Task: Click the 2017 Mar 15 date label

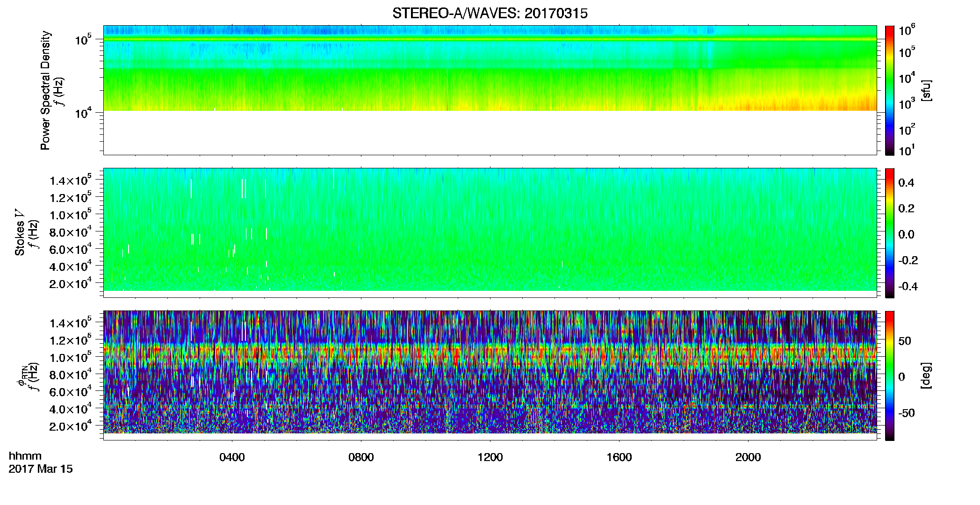Action: point(41,469)
